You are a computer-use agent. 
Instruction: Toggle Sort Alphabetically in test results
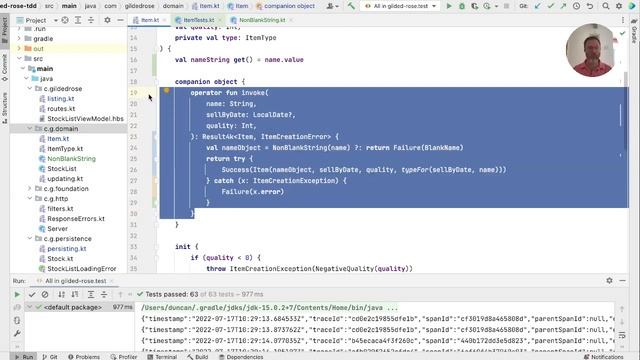click(x=61, y=294)
